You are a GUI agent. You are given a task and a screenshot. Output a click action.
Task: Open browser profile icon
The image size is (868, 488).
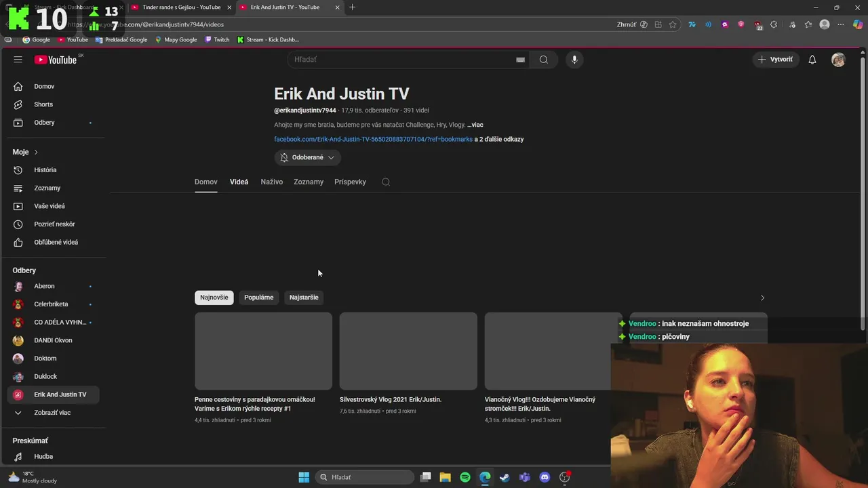[x=825, y=24]
